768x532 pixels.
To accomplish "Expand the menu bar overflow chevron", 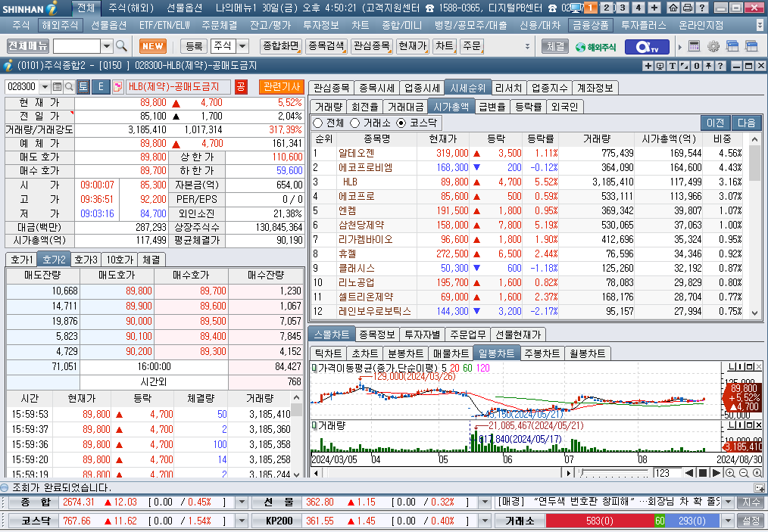I will pyautogui.click(x=759, y=25).
